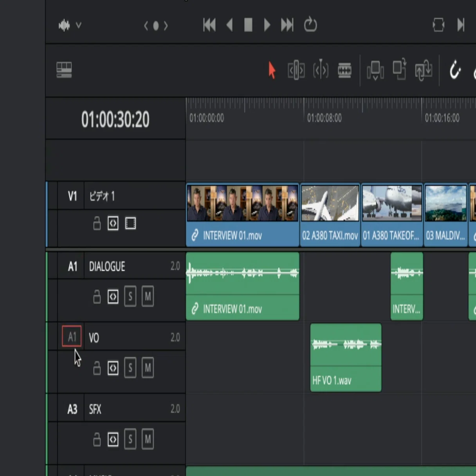Solo the VO track
Image resolution: width=476 pixels, height=476 pixels.
(x=130, y=368)
